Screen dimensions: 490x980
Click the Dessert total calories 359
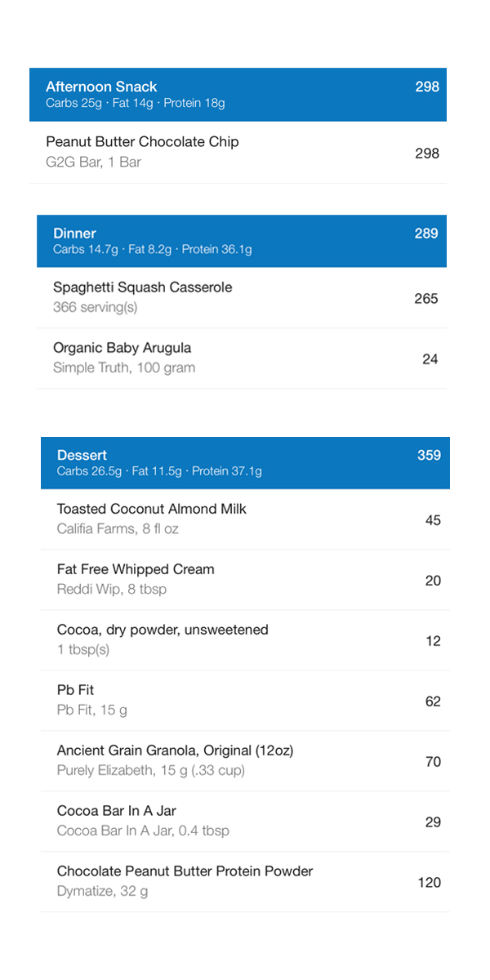[x=429, y=456]
